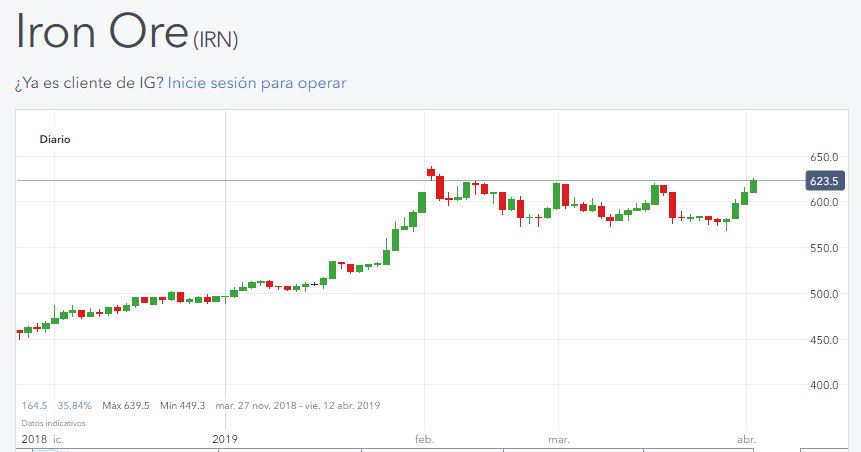Click the '(IRN)' ticker symbol

point(215,40)
